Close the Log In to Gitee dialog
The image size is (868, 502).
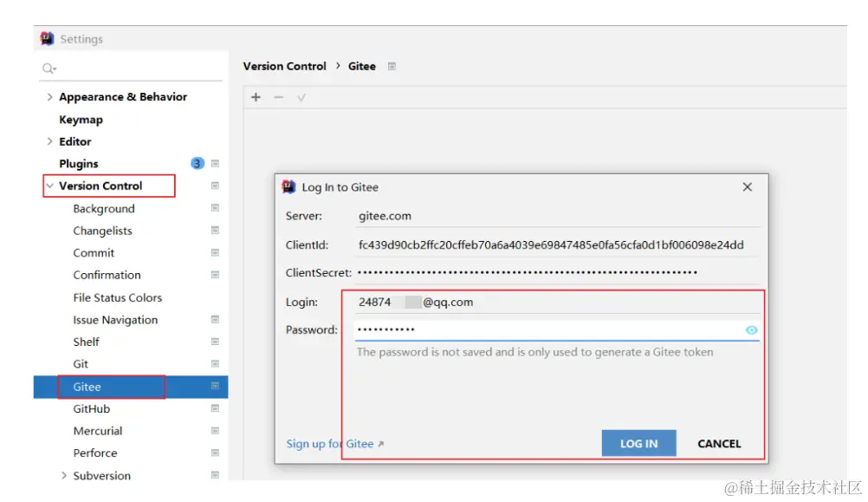pos(748,187)
